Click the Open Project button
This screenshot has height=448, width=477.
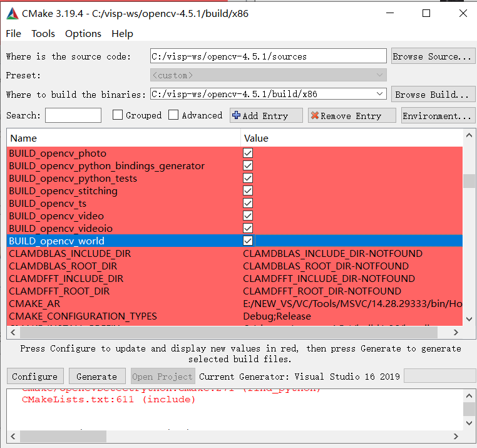click(162, 377)
